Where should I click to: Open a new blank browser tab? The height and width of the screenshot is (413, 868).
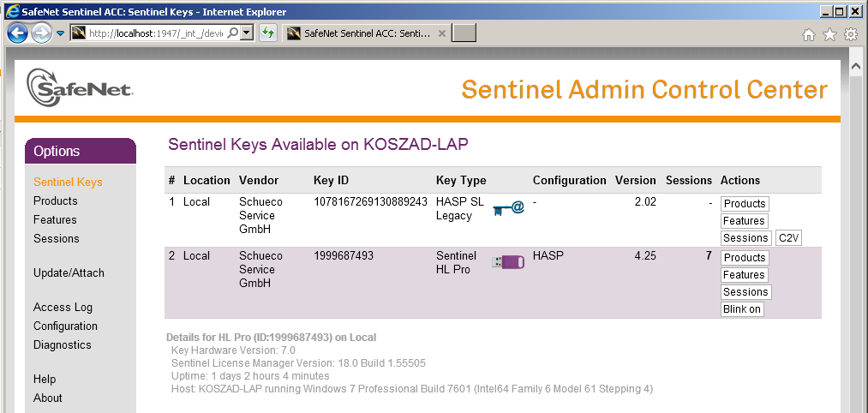464,33
